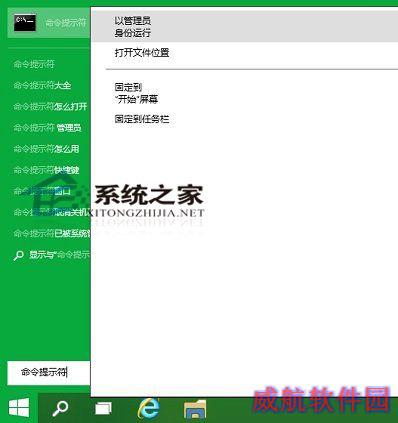Open File Explorer from the taskbar
Image resolution: width=398 pixels, height=423 pixels.
coord(195,409)
